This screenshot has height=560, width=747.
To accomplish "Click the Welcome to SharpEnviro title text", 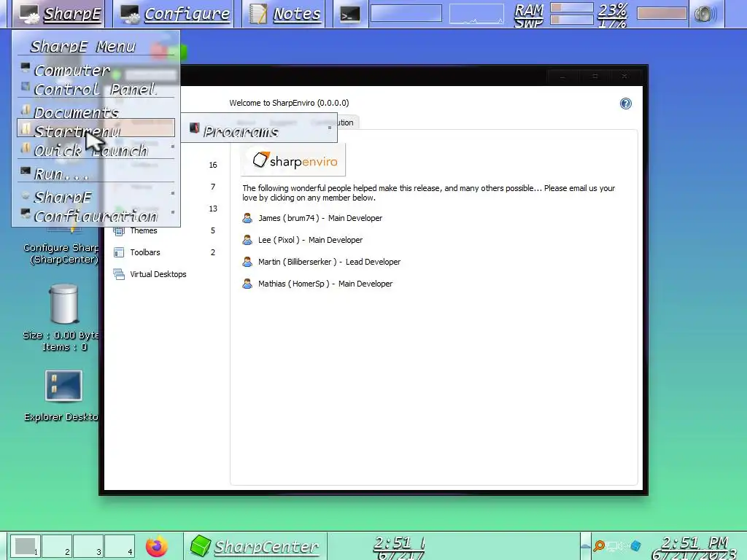I will click(x=289, y=103).
